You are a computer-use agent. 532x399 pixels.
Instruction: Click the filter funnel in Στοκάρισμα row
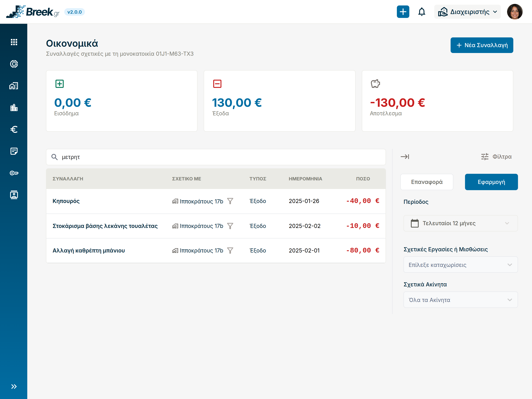[x=230, y=226]
